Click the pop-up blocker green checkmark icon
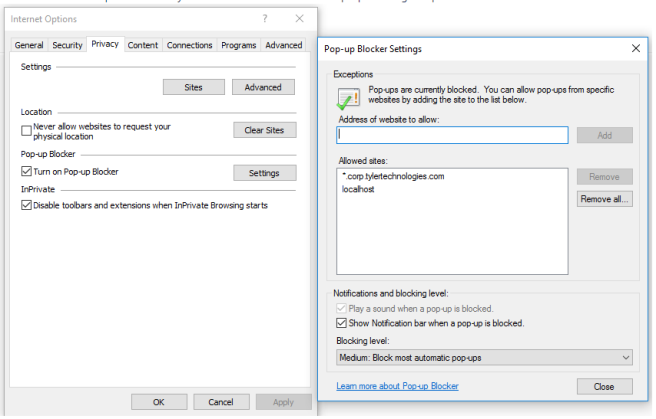This screenshot has width=656, height=419. click(349, 99)
